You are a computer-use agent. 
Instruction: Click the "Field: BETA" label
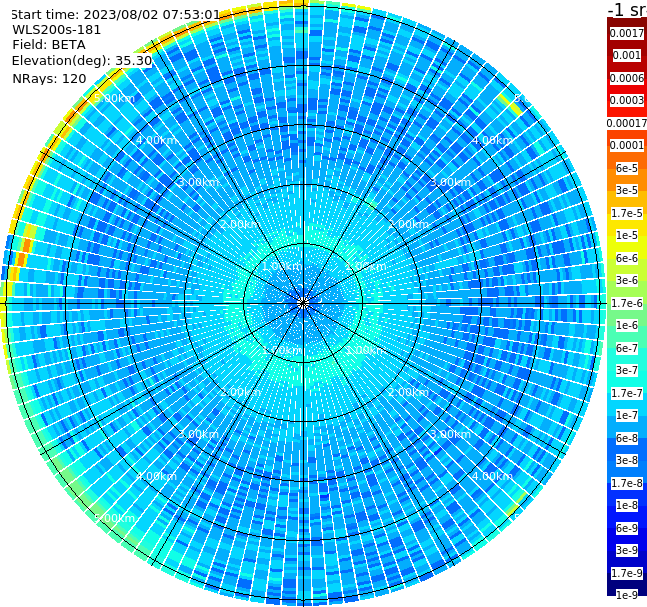click(x=49, y=45)
